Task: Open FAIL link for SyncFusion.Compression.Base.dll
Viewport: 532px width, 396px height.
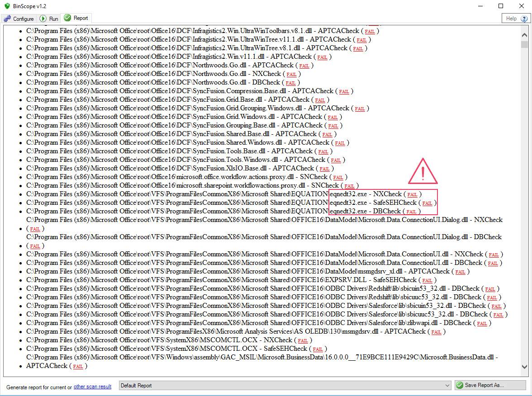Action: [344, 91]
